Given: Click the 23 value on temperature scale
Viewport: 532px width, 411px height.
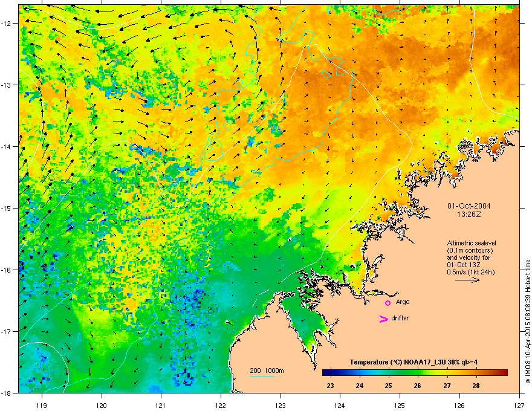Looking at the screenshot, I should tap(330, 386).
